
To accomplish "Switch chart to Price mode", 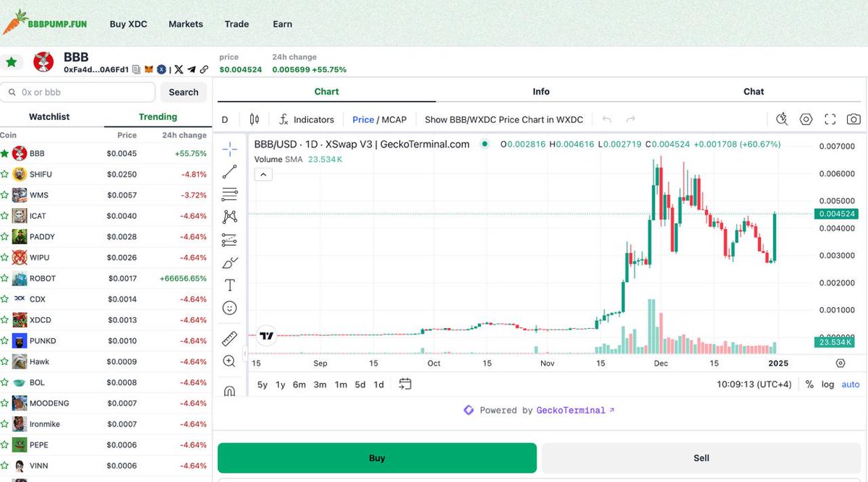I will (363, 119).
